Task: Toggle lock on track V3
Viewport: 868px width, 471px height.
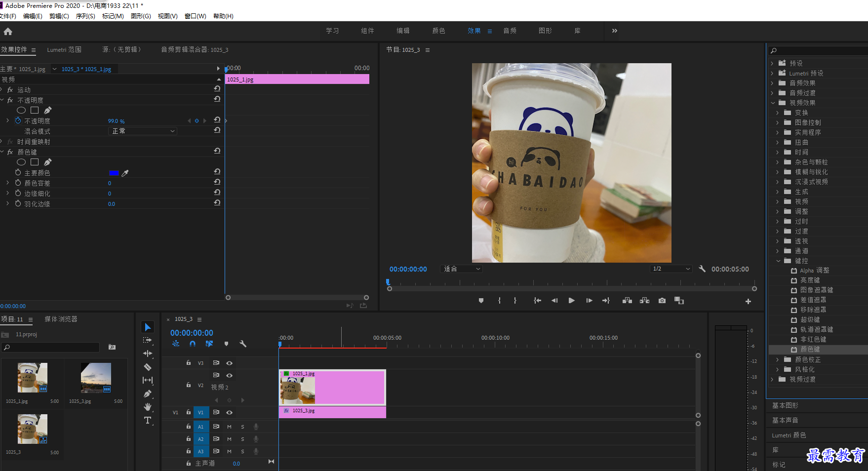Action: tap(189, 363)
